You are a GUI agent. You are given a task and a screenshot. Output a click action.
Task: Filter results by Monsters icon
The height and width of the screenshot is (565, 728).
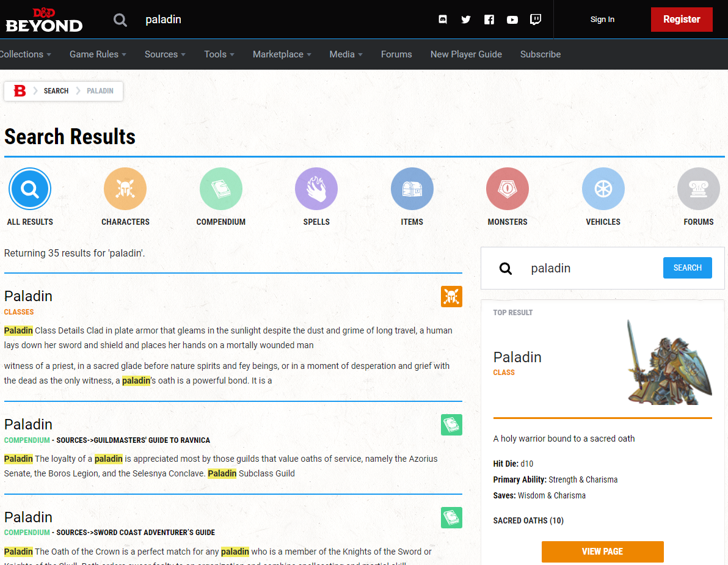pyautogui.click(x=508, y=189)
